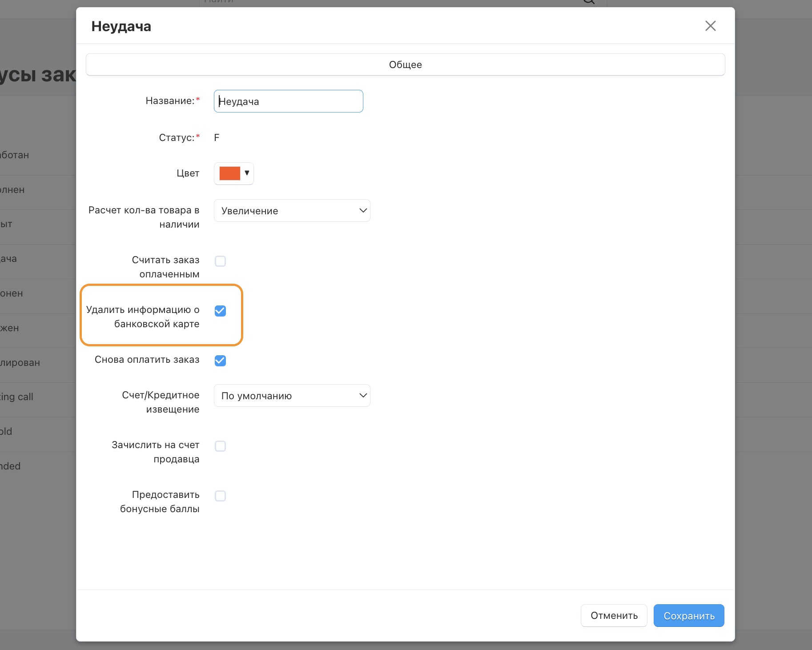Image resolution: width=812 pixels, height=650 pixels.
Task: Click into the Название text field
Action: coord(288,101)
